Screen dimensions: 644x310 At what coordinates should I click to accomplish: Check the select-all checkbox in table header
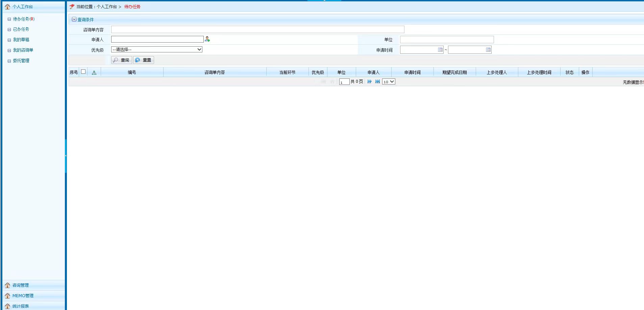point(83,72)
